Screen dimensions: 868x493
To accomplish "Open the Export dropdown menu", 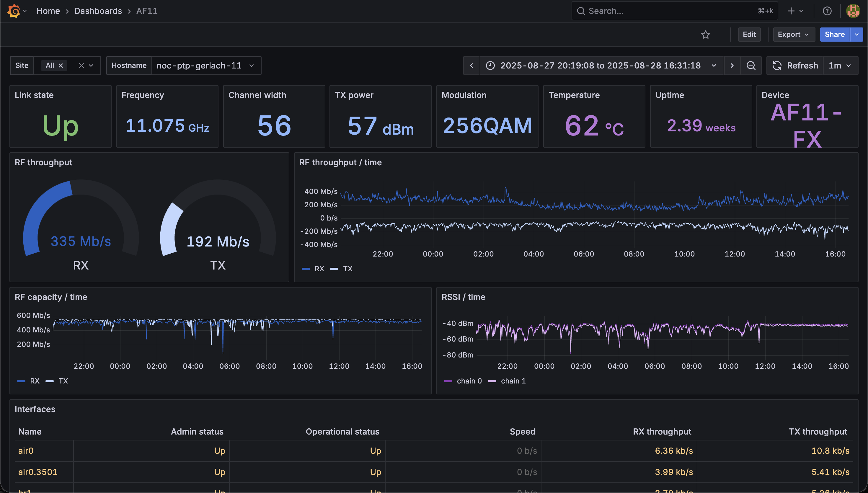I will click(794, 35).
